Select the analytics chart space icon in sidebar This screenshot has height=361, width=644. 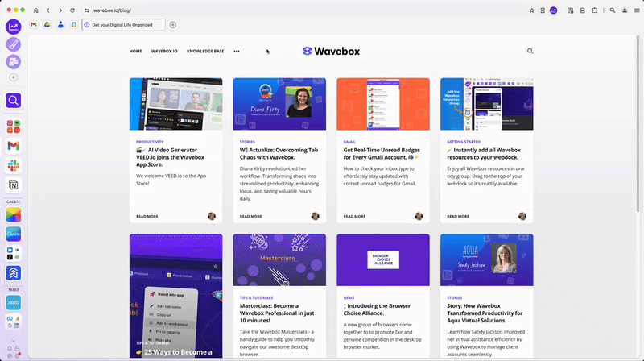(14, 27)
